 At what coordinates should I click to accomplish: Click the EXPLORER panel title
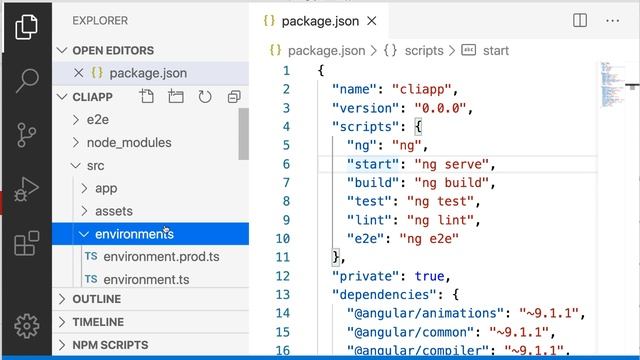[x=100, y=21]
